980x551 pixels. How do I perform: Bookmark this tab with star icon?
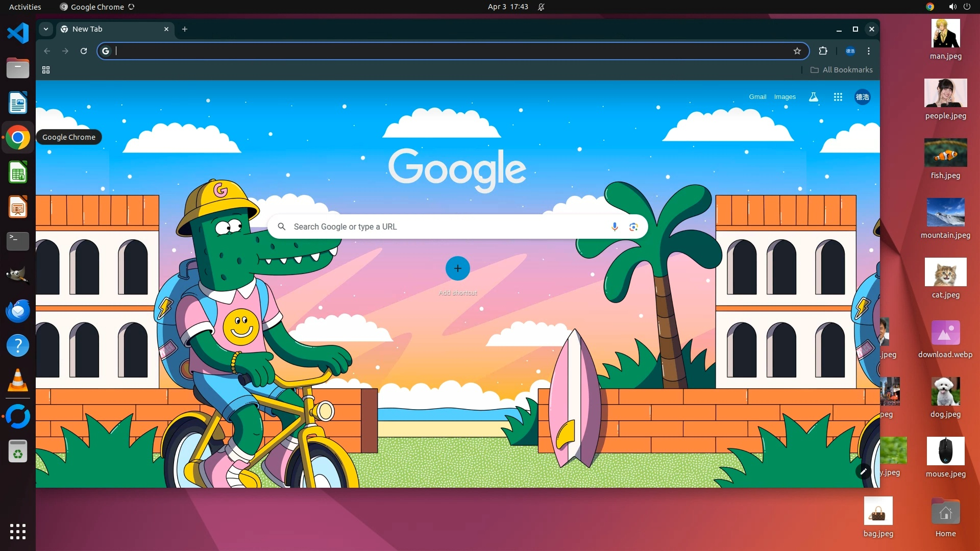tap(797, 51)
